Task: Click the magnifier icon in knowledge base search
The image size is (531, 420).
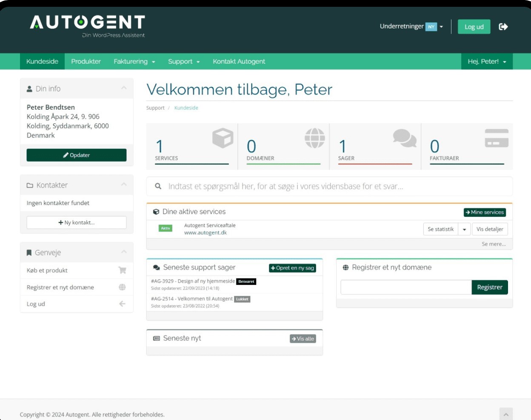Action: click(x=158, y=186)
